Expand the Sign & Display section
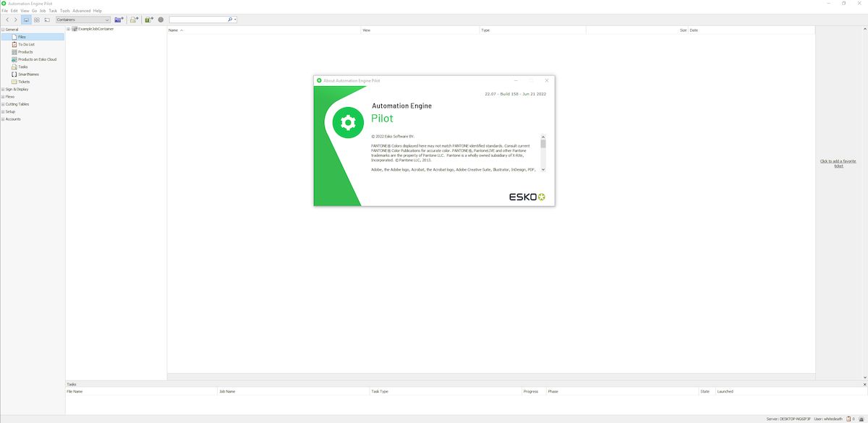This screenshot has height=423, width=868. 3,89
